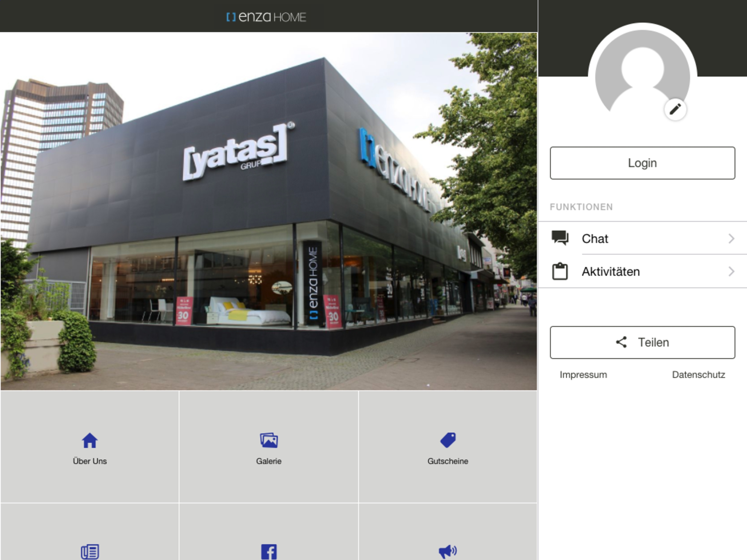Open the Impressum link
This screenshot has height=560, width=747.
tap(583, 375)
